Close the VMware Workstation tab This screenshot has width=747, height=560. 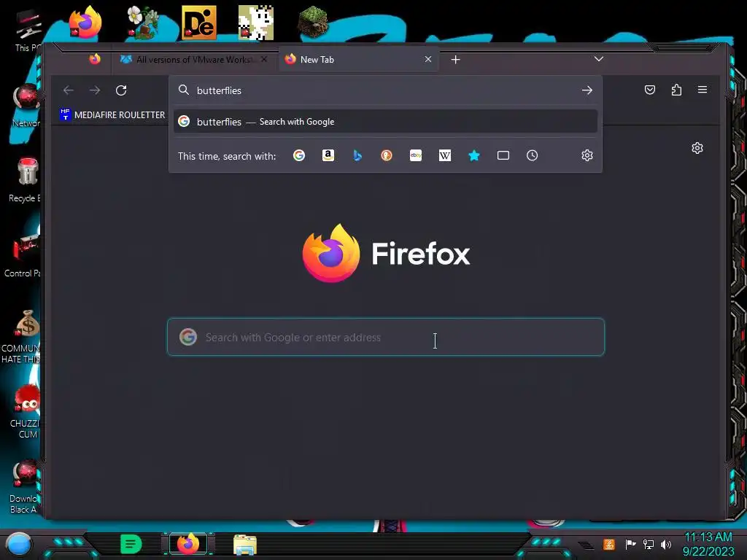pos(264,59)
